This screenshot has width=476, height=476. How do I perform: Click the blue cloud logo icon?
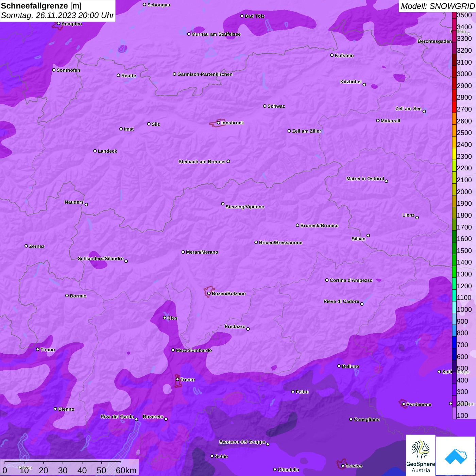tap(456, 456)
